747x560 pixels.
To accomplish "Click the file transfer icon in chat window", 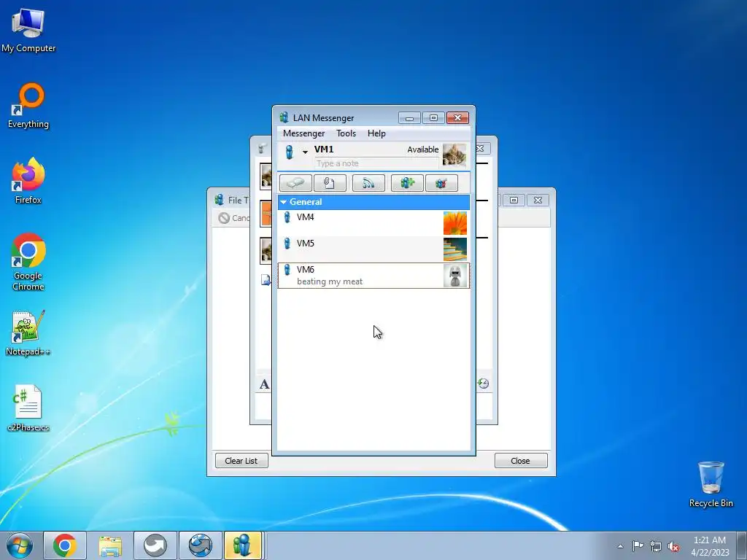I will (x=266, y=279).
